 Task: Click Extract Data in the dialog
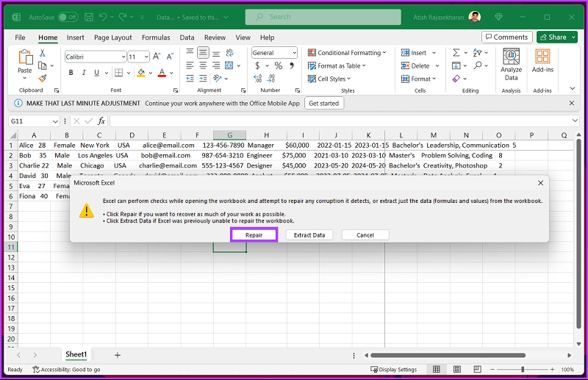point(309,234)
